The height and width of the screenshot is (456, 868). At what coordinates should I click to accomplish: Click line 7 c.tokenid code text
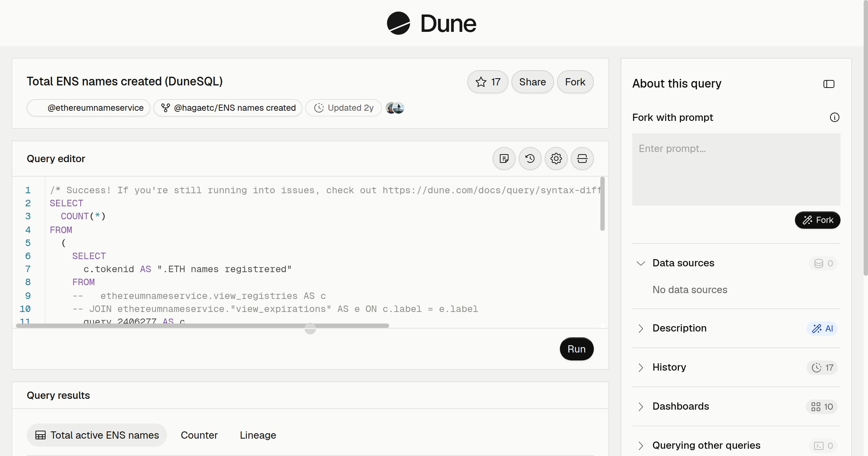[187, 269]
